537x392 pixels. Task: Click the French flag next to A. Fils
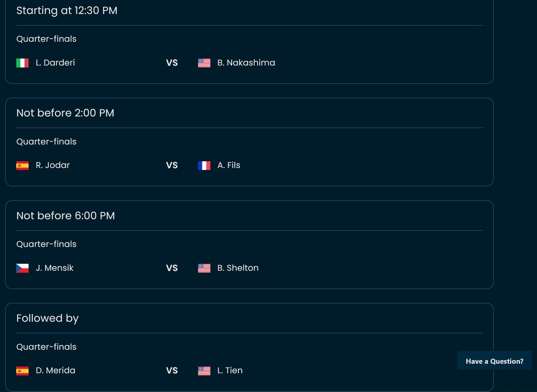coord(204,165)
